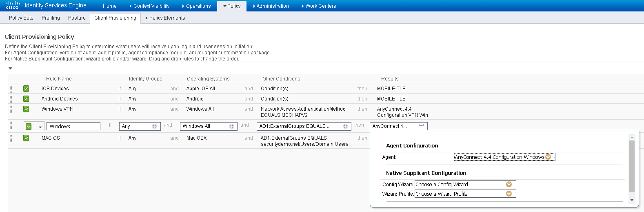Open Policy Elements submenu

pos(165,18)
